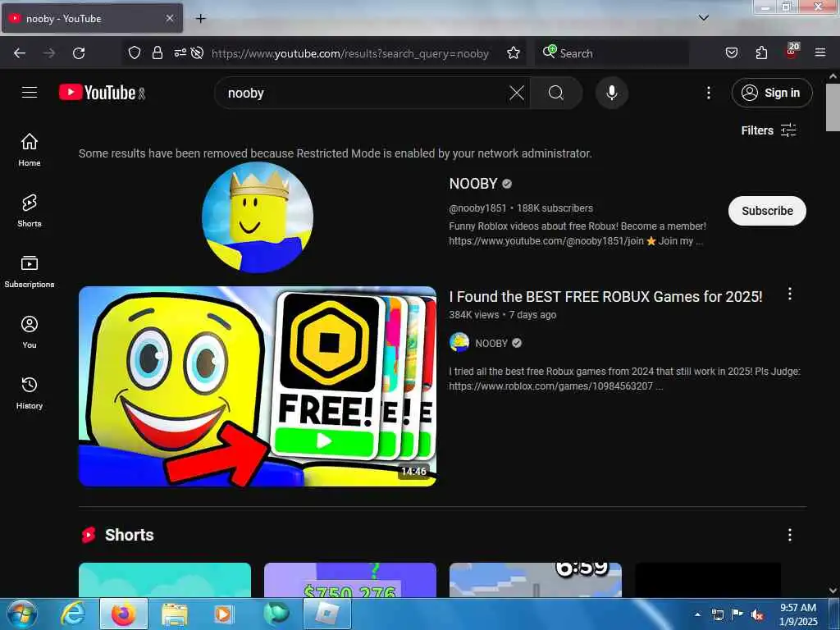Viewport: 840px width, 630px height.
Task: Open Subscriptions in the sidebar
Action: click(30, 272)
